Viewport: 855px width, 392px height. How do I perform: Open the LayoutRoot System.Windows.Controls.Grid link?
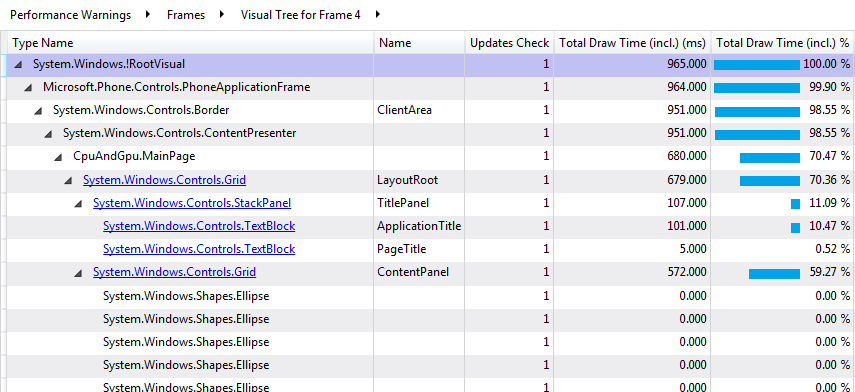(164, 180)
